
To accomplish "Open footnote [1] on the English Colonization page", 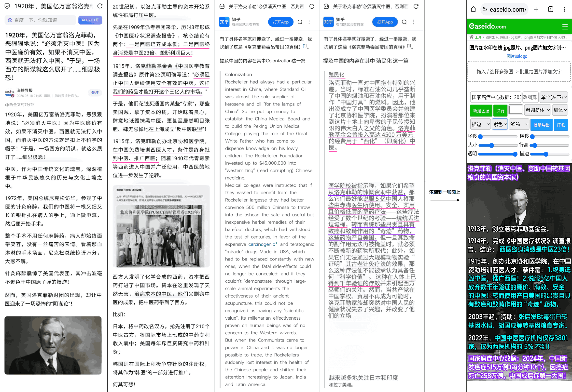I will pyautogui.click(x=305, y=45).
